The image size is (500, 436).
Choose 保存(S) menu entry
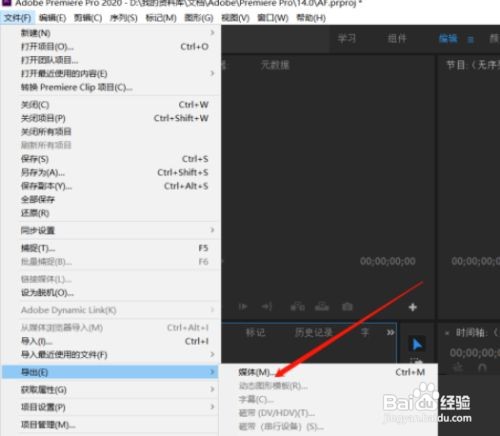point(110,159)
